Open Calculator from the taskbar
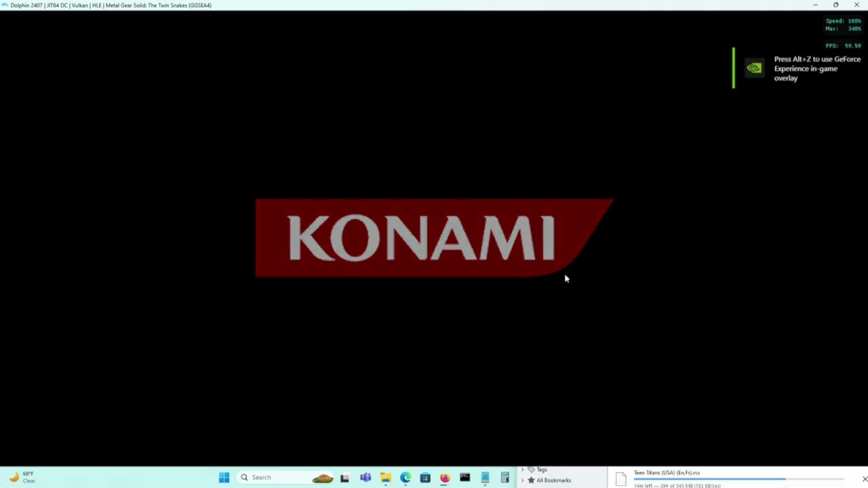 click(x=505, y=478)
